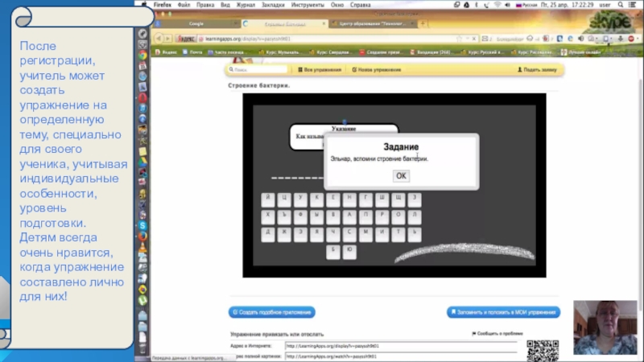Click the browser back arrow button
644x362 pixels.
[x=158, y=38]
